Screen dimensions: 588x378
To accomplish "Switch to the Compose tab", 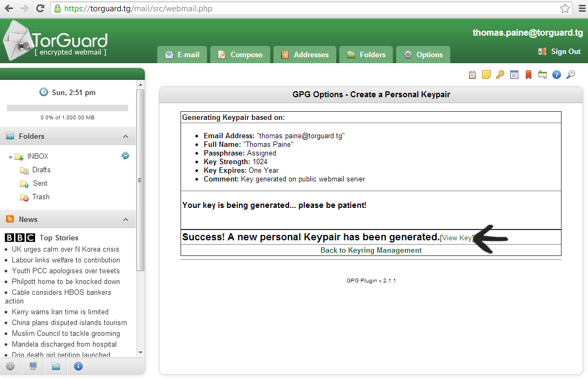I will pyautogui.click(x=240, y=55).
